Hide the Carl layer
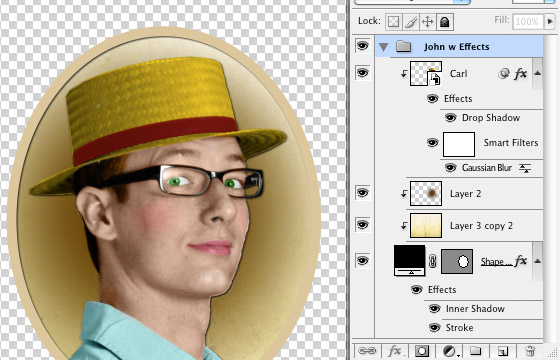Image resolution: width=560 pixels, height=360 pixels. point(362,72)
